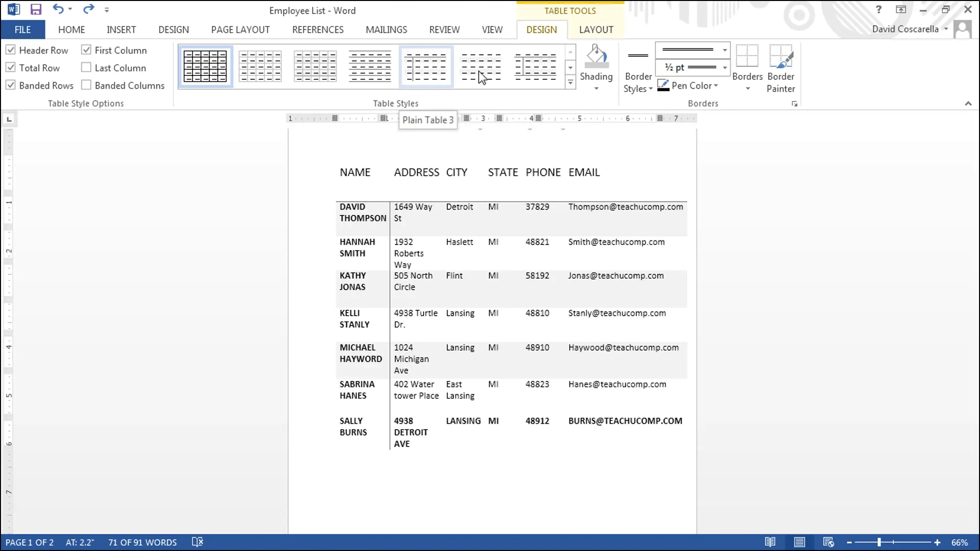
Task: Click the Redo arrow icon
Action: click(88, 9)
